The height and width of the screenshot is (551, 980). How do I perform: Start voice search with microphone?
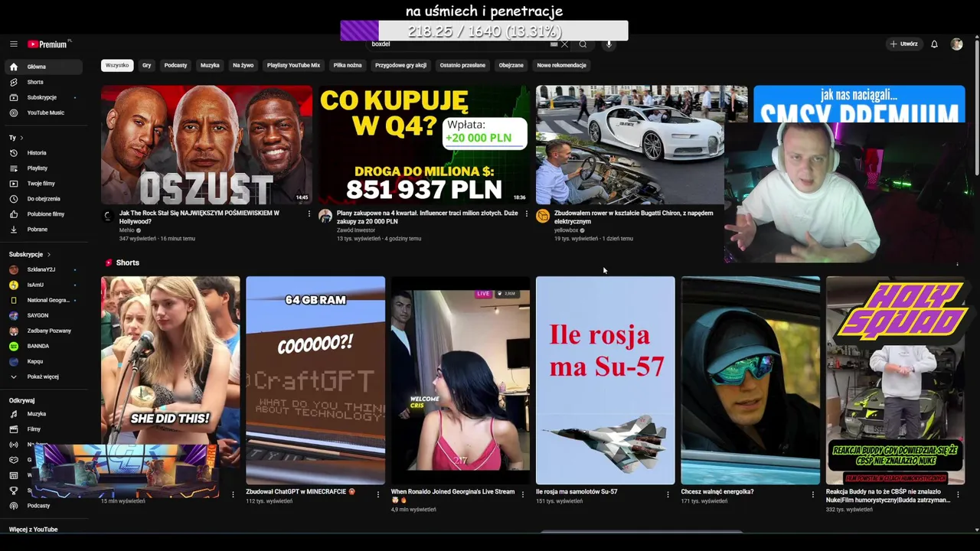(x=609, y=44)
